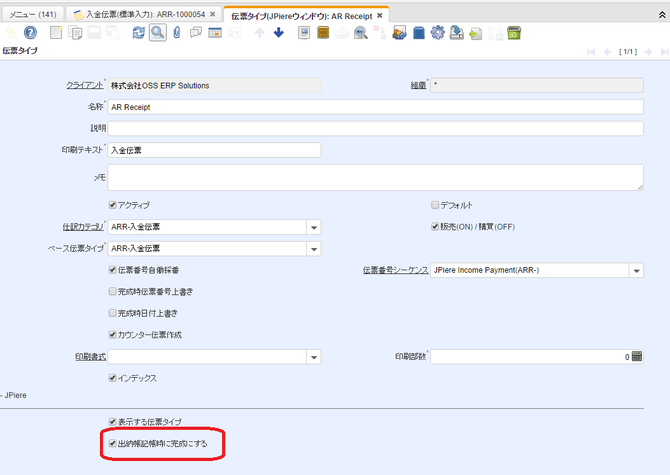Create a new record with the New icon

coord(56,32)
